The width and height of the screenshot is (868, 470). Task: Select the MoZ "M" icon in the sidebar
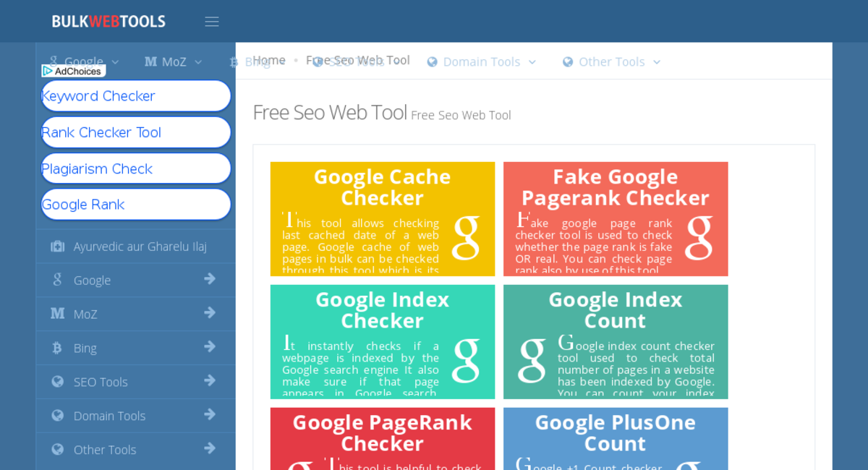pyautogui.click(x=56, y=313)
